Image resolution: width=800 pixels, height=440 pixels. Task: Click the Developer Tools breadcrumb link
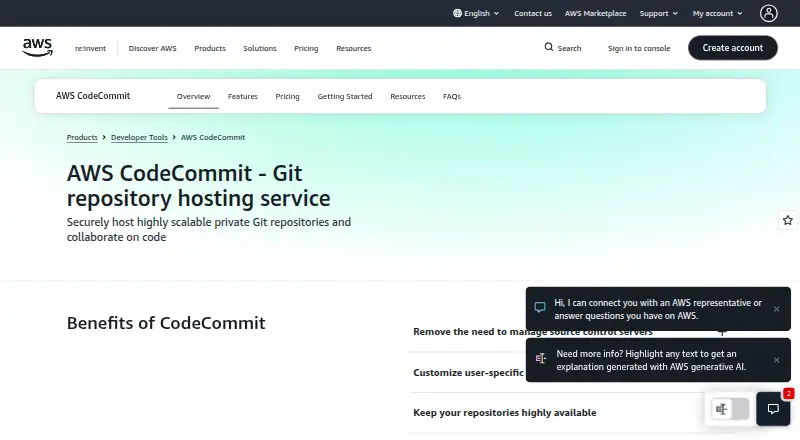(x=139, y=137)
